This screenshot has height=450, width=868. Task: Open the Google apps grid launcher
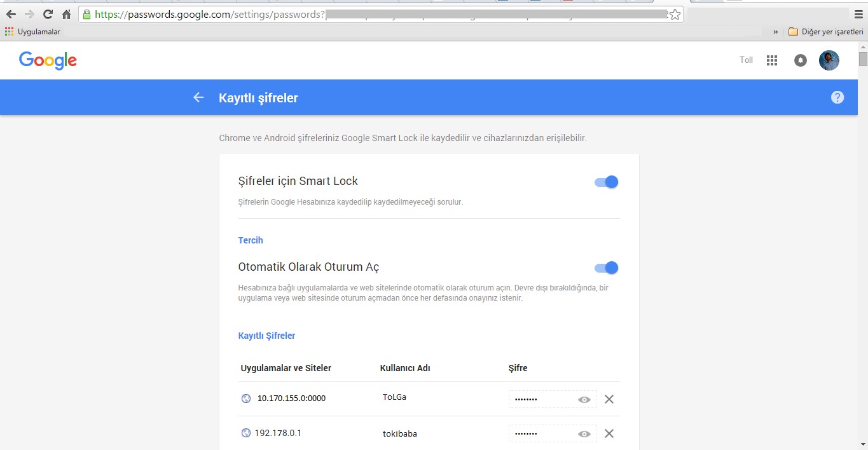coord(771,60)
